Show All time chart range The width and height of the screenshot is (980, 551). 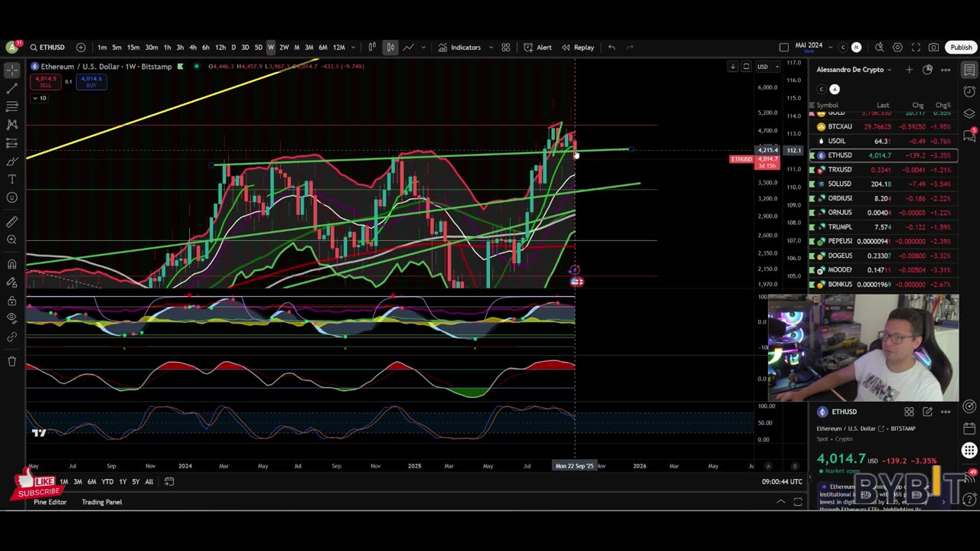[149, 482]
